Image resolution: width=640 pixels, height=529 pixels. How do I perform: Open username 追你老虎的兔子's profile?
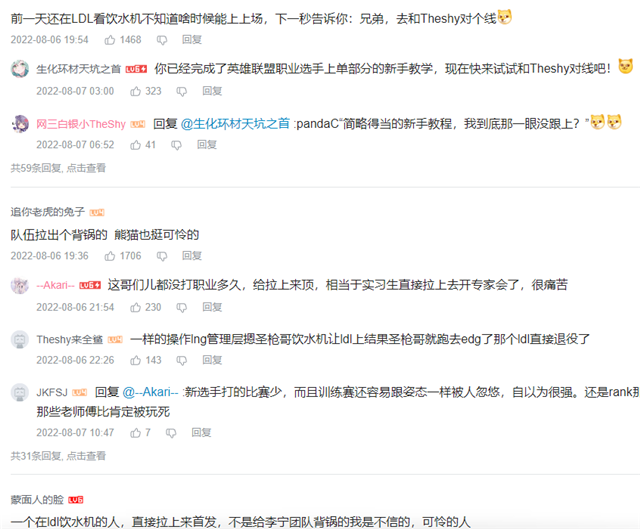pyautogui.click(x=47, y=212)
